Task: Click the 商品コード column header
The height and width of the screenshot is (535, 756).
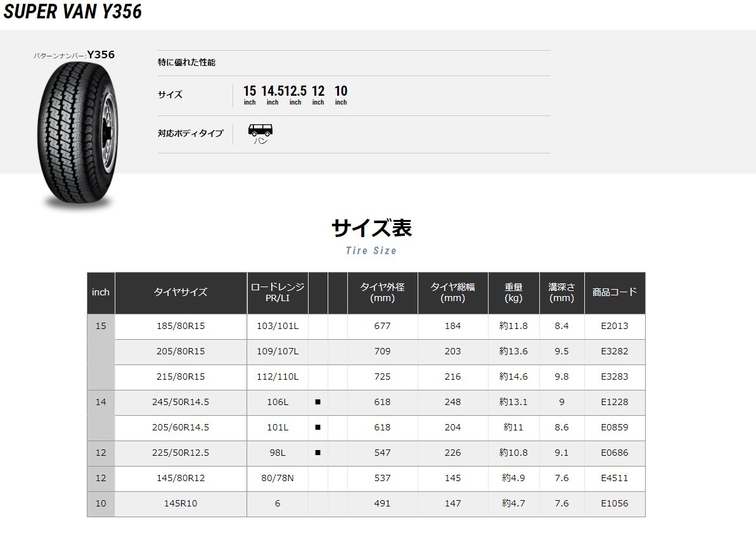Action: coord(615,292)
